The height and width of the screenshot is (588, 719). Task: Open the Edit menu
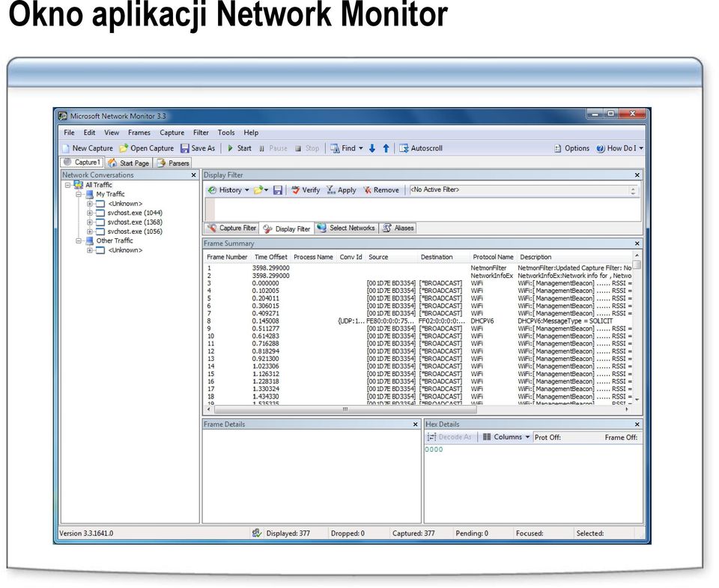[x=89, y=133]
